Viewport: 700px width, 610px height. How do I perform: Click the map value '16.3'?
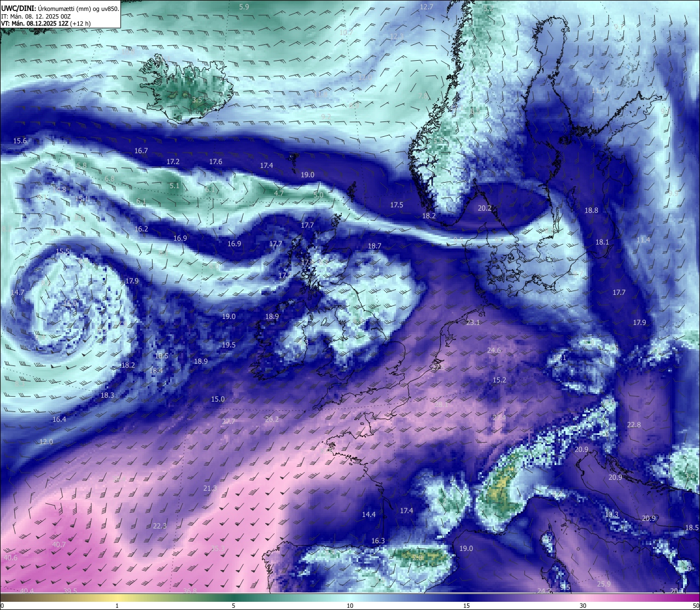(x=378, y=541)
